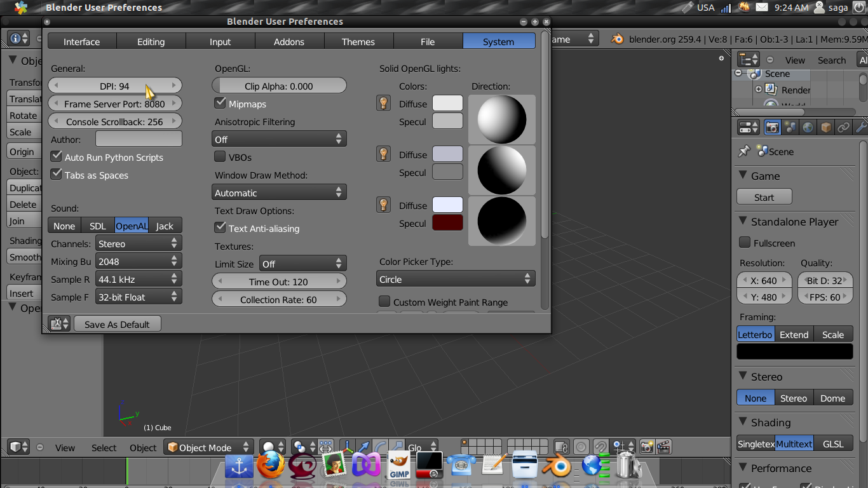Launch Firefox from the dock
Viewport: 868px width, 488px height.
click(271, 464)
